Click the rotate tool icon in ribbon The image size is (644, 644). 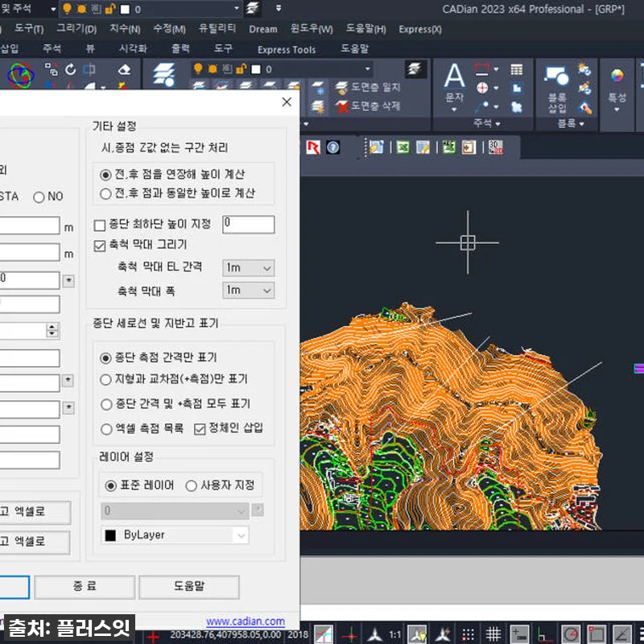point(71,69)
